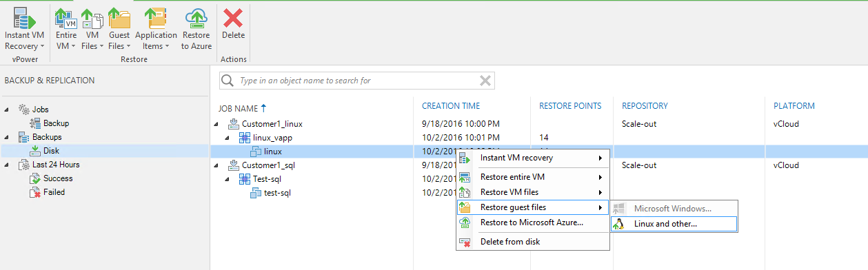
Task: Select Success under Last 24 Hours
Action: (58, 178)
